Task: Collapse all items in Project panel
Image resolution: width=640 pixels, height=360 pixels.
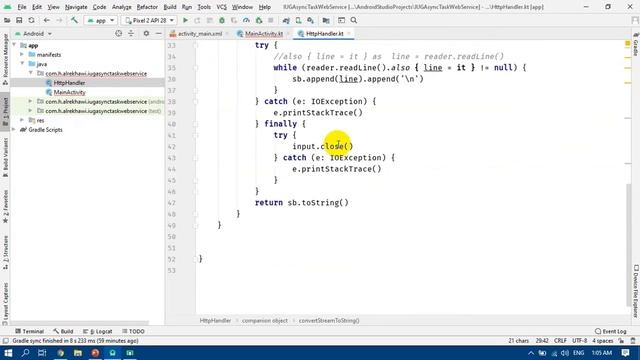Action: click(x=131, y=33)
